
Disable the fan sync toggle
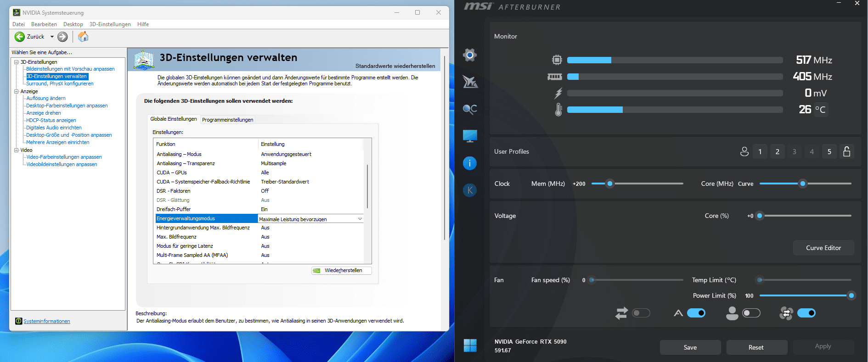806,313
